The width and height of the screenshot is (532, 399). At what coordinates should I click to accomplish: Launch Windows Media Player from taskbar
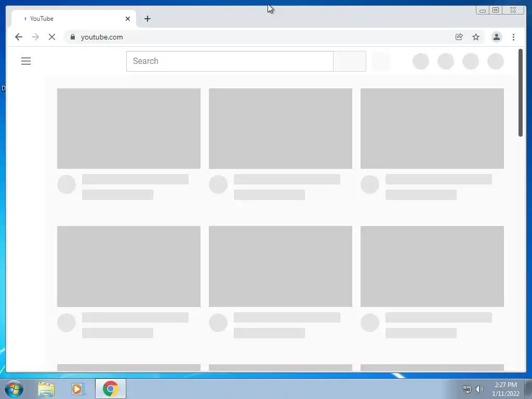78,389
